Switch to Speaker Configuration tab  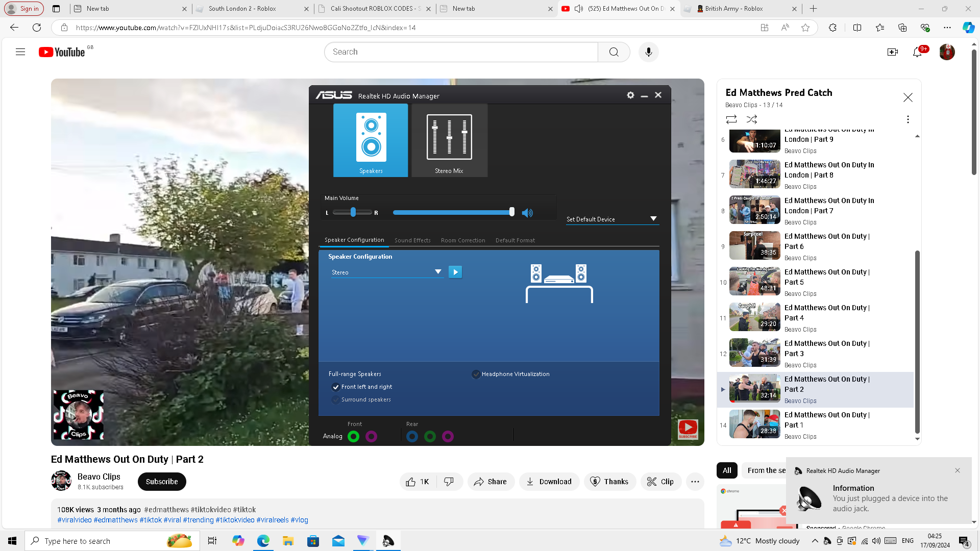point(354,240)
